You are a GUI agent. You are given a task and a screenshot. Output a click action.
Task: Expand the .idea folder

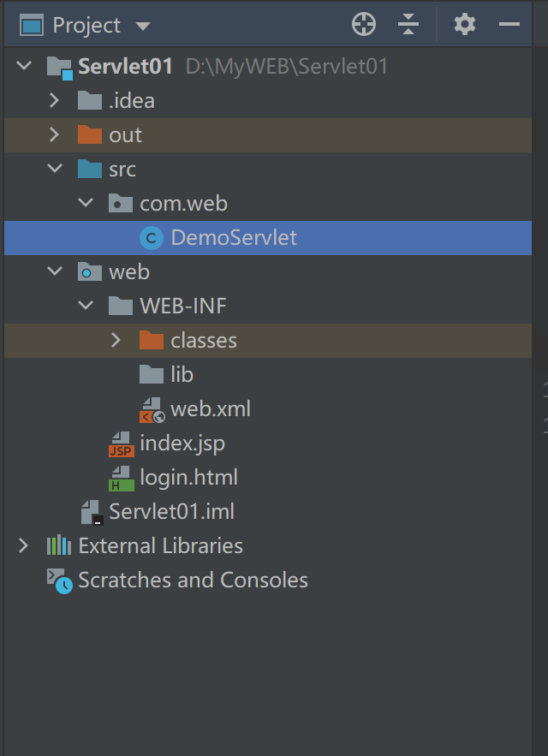coord(55,100)
